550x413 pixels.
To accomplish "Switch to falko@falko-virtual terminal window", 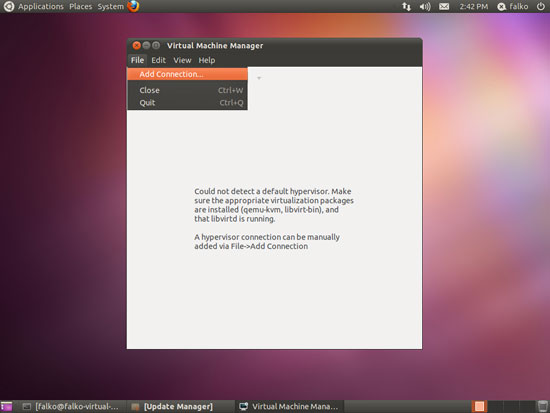I will tap(71, 406).
